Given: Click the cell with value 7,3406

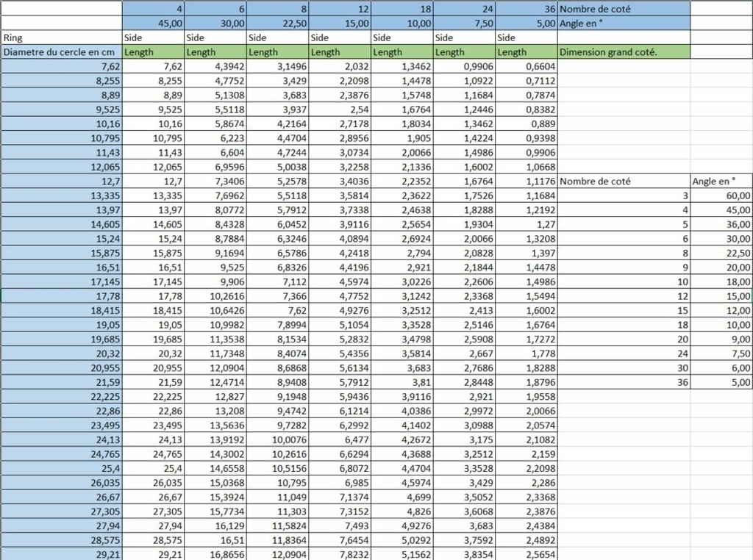Looking at the screenshot, I should (215, 182).
